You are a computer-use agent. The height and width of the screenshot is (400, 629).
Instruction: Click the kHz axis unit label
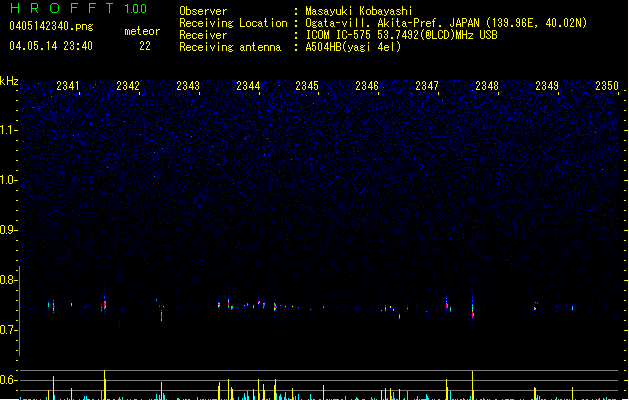point(9,81)
